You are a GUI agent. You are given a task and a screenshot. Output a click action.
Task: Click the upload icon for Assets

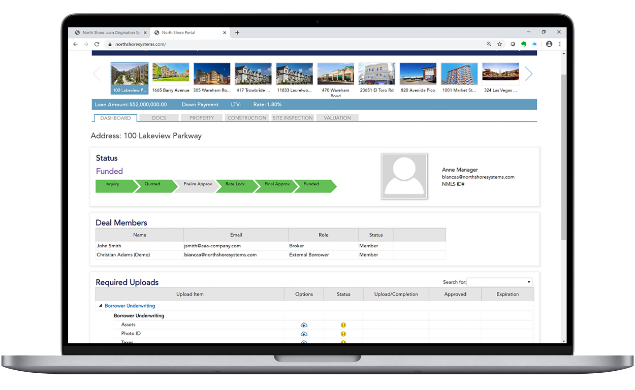pos(304,325)
